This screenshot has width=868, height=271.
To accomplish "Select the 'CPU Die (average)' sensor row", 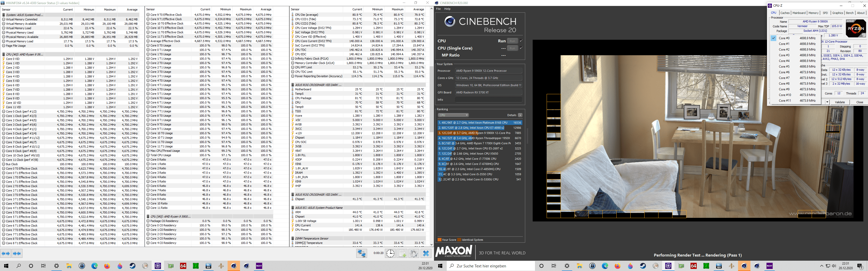I will tap(359, 15).
